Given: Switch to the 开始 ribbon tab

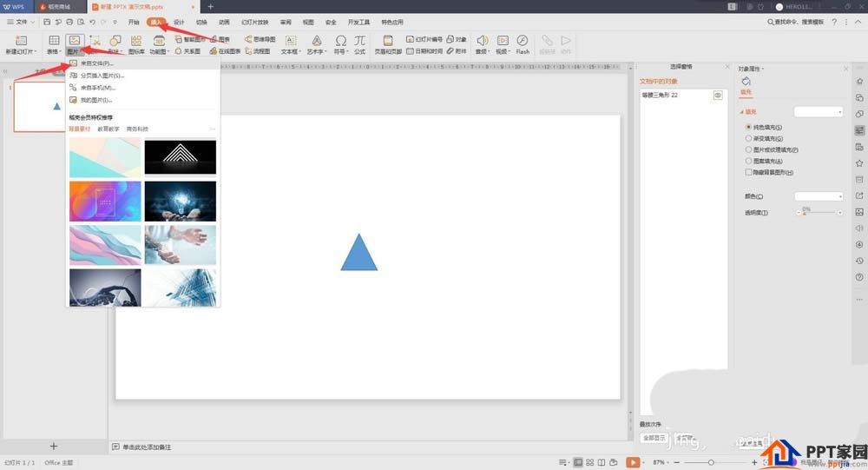Looking at the screenshot, I should pos(134,23).
